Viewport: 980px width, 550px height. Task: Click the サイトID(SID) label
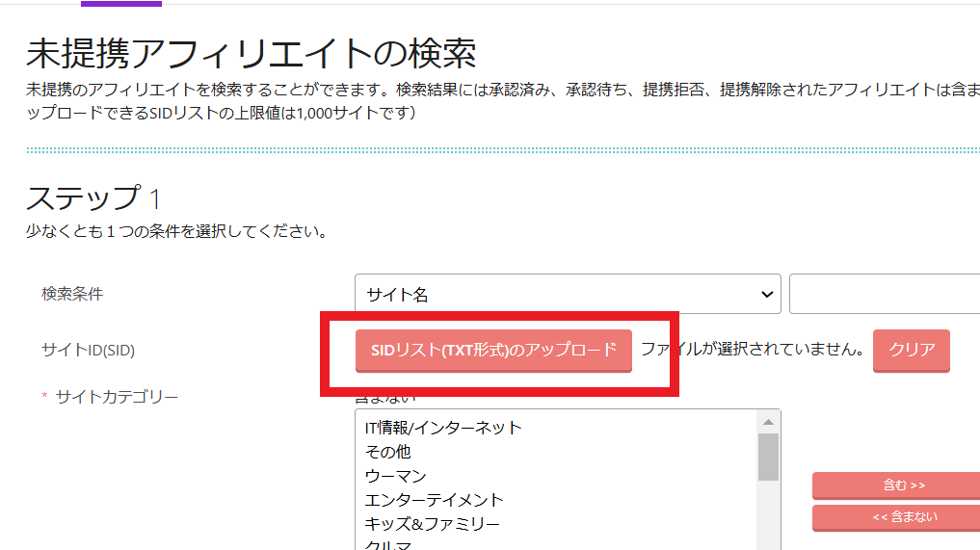click(x=88, y=351)
